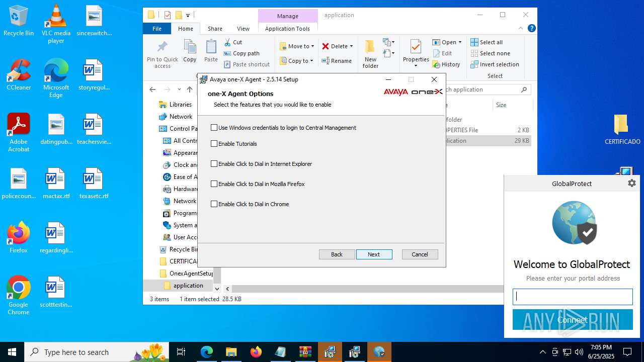
Task: Open Microsoft Edge desktop shortcut
Action: point(56,78)
